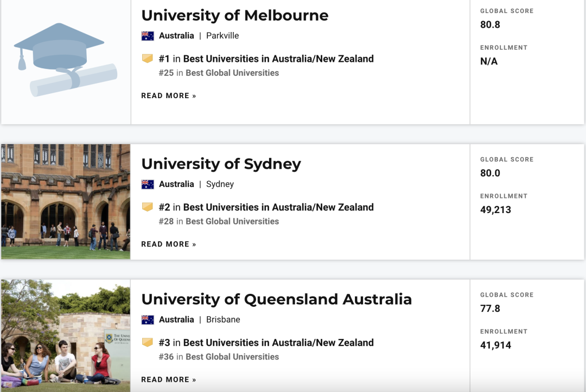Click #25 in Best Global Universities
Image resolution: width=586 pixels, height=392 pixels.
[x=219, y=73]
